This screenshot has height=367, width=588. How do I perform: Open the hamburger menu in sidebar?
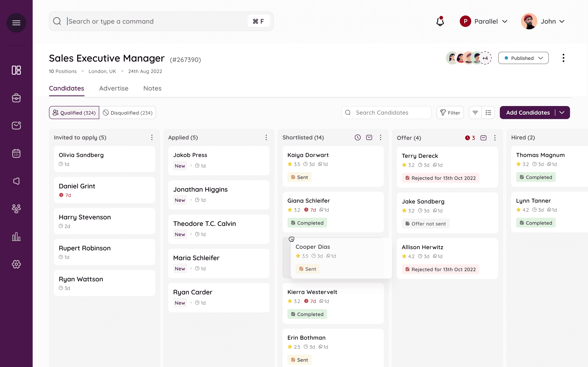pos(16,23)
